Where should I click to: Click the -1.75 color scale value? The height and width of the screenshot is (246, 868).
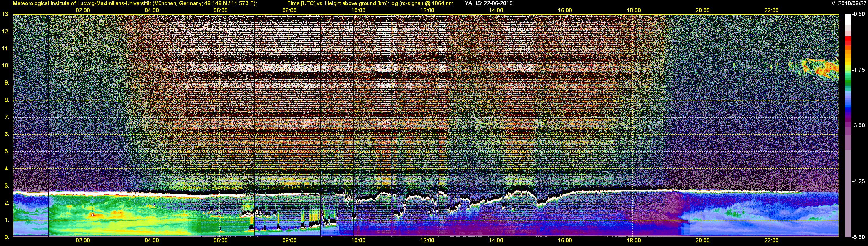pyautogui.click(x=858, y=70)
